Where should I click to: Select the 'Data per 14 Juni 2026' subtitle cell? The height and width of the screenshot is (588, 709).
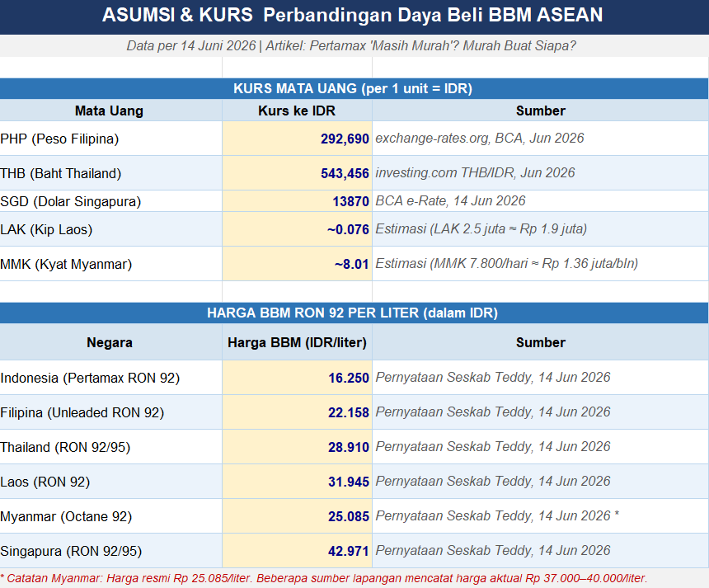(354, 45)
